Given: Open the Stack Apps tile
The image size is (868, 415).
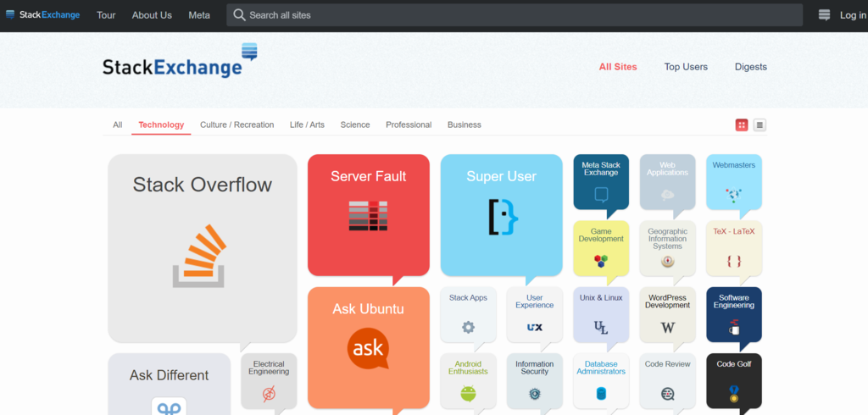Looking at the screenshot, I should (468, 315).
